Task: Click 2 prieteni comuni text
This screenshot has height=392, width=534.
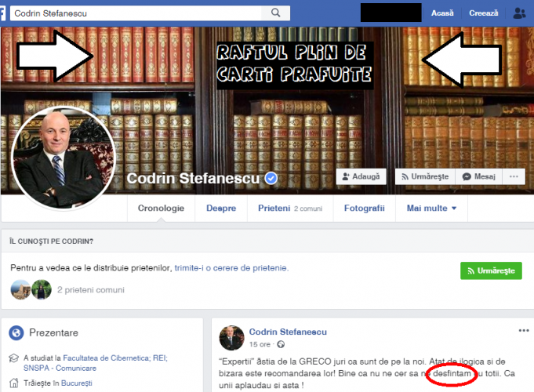Action: point(91,290)
